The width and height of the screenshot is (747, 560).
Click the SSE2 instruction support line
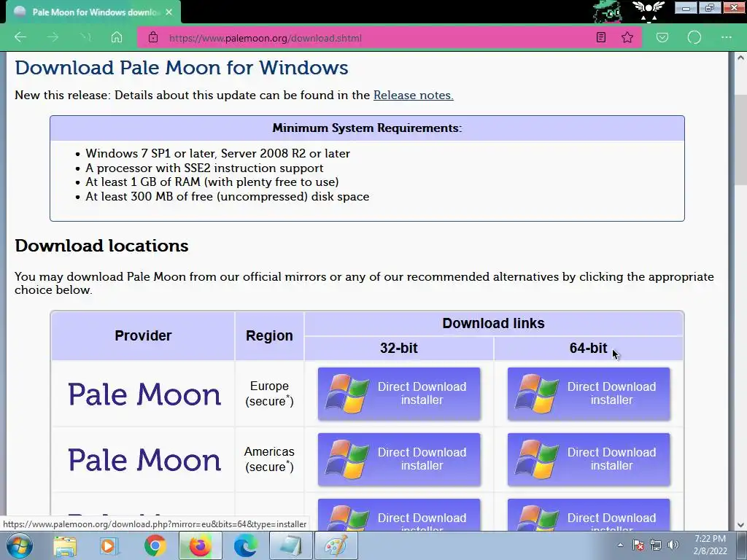pyautogui.click(x=204, y=168)
